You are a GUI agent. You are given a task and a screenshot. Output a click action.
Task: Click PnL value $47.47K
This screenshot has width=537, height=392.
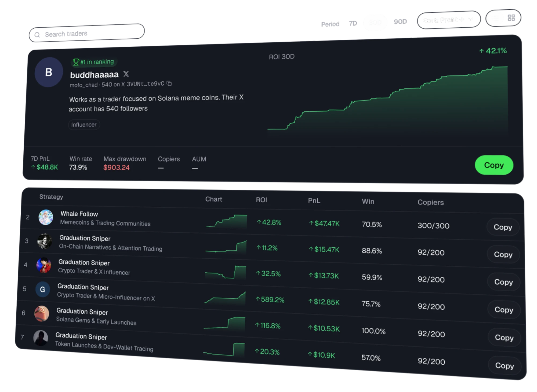[324, 223]
